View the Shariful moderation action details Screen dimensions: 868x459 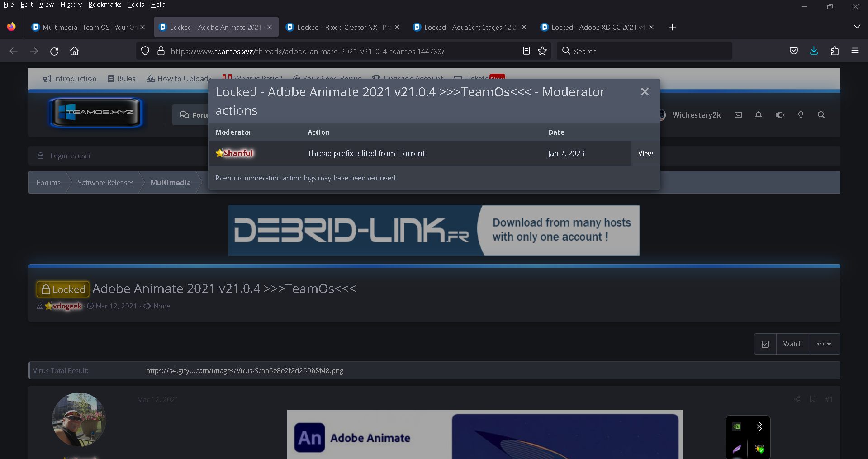(x=645, y=154)
